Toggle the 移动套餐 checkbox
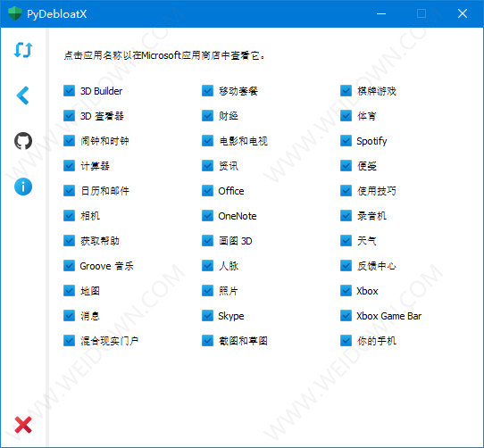 208,91
